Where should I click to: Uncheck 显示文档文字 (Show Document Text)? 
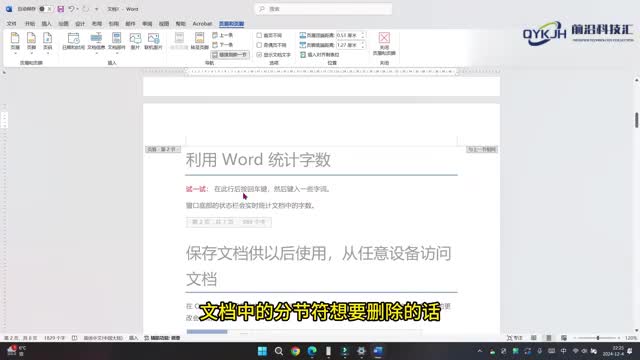tap(259, 55)
